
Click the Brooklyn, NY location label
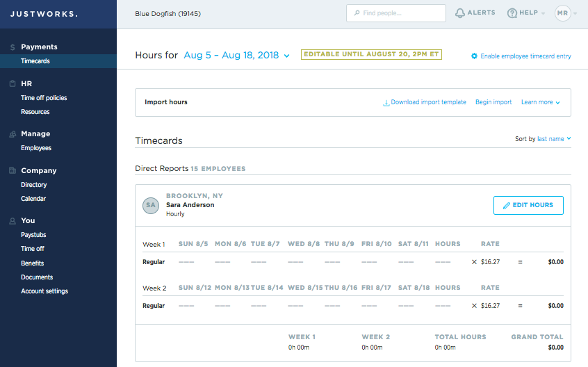tap(195, 196)
